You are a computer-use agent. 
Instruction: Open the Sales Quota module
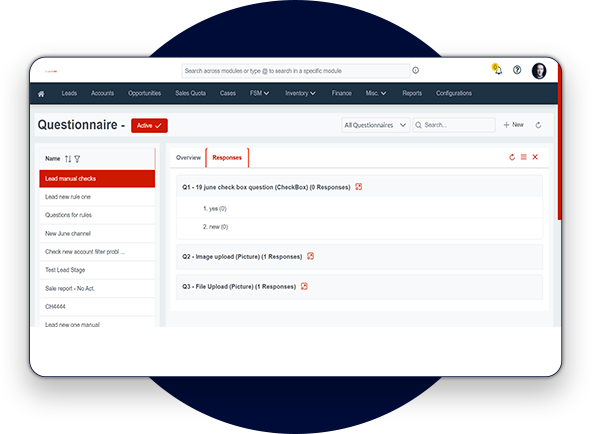click(x=191, y=93)
